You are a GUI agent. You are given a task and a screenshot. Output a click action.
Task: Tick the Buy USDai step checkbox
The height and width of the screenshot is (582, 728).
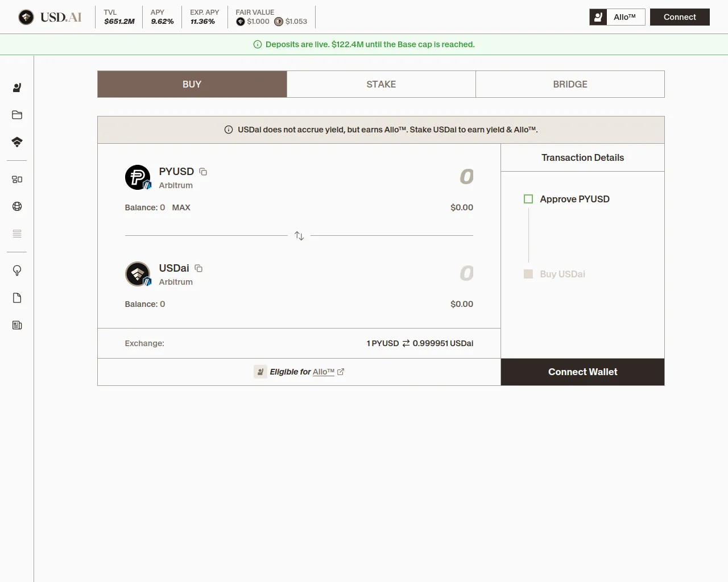pos(528,274)
